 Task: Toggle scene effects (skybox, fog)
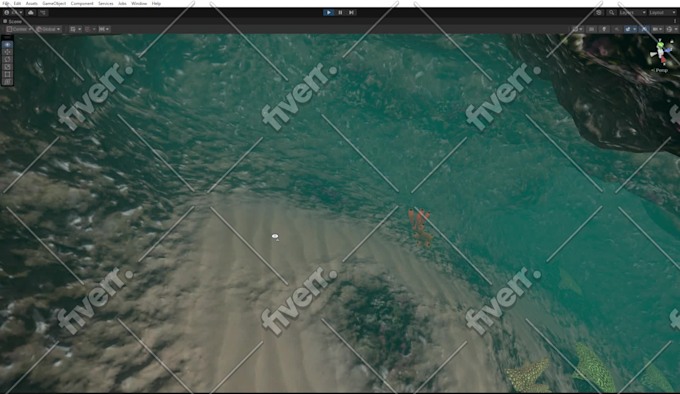[628, 29]
